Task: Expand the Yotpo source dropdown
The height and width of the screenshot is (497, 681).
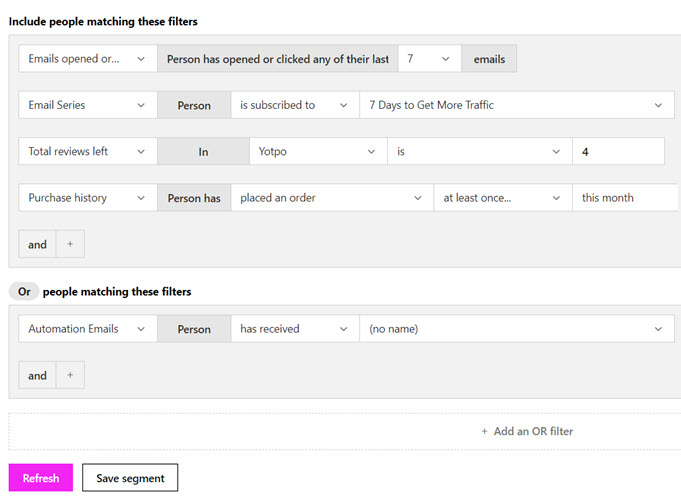Action: (317, 151)
